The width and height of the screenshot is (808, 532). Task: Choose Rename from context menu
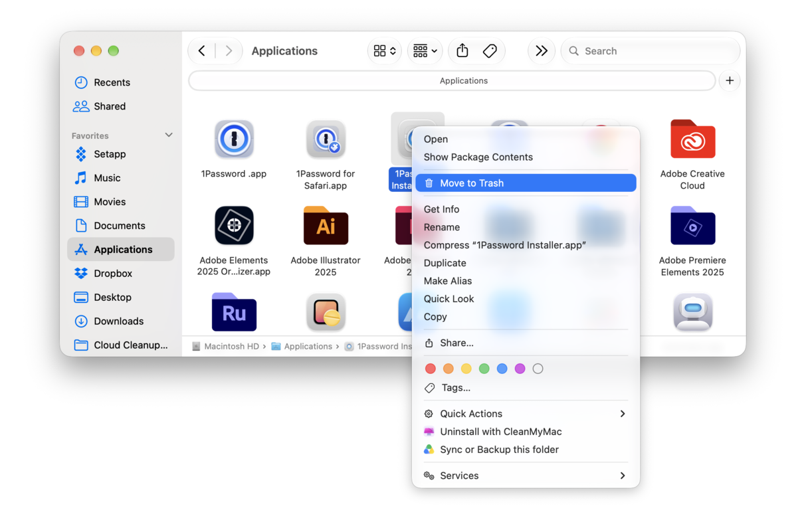(526, 227)
